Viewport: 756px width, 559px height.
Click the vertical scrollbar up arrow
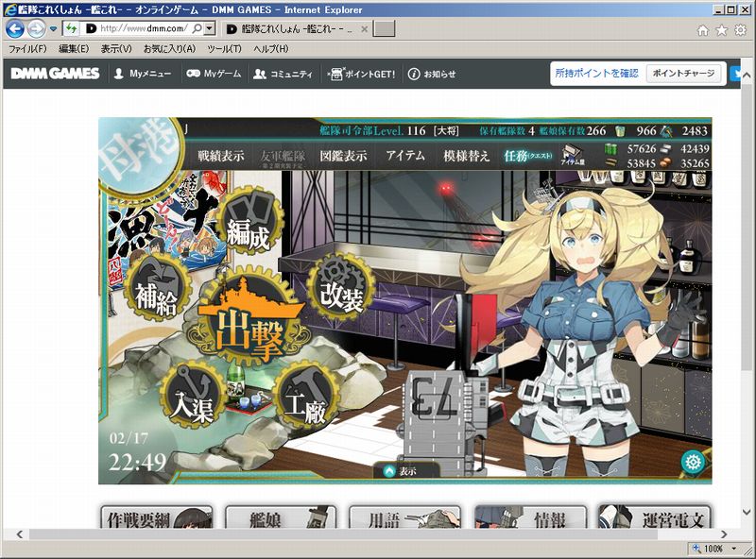[747, 75]
